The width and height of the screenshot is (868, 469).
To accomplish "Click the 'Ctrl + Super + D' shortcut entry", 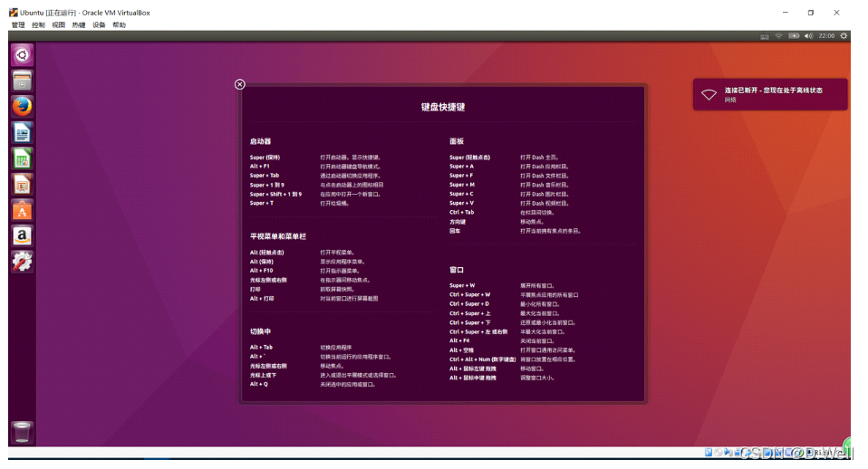I will click(469, 304).
